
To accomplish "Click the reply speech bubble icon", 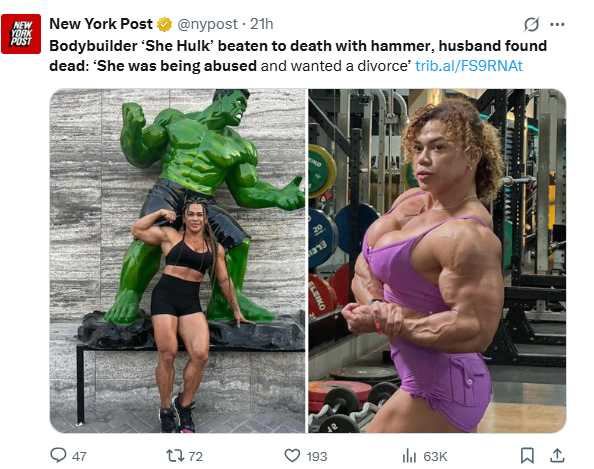I will [x=58, y=455].
